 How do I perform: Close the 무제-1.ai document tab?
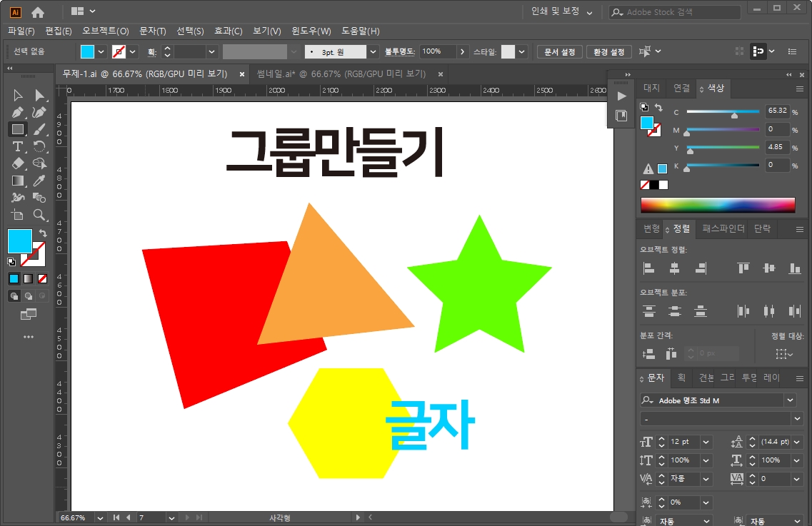(x=242, y=74)
